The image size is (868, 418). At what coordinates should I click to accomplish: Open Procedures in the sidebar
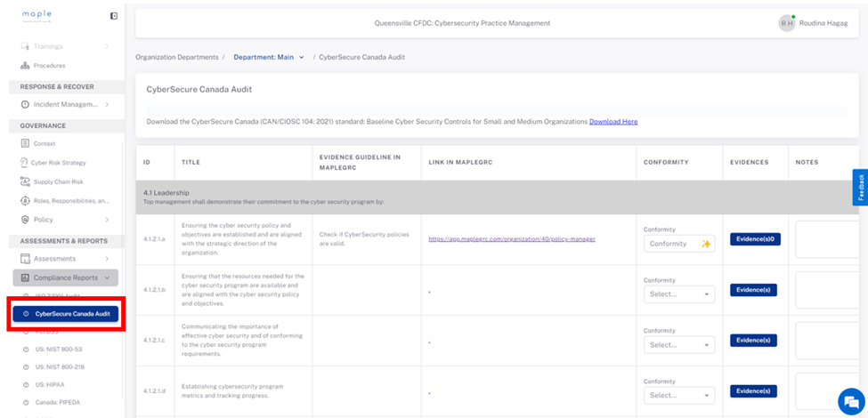49,66
